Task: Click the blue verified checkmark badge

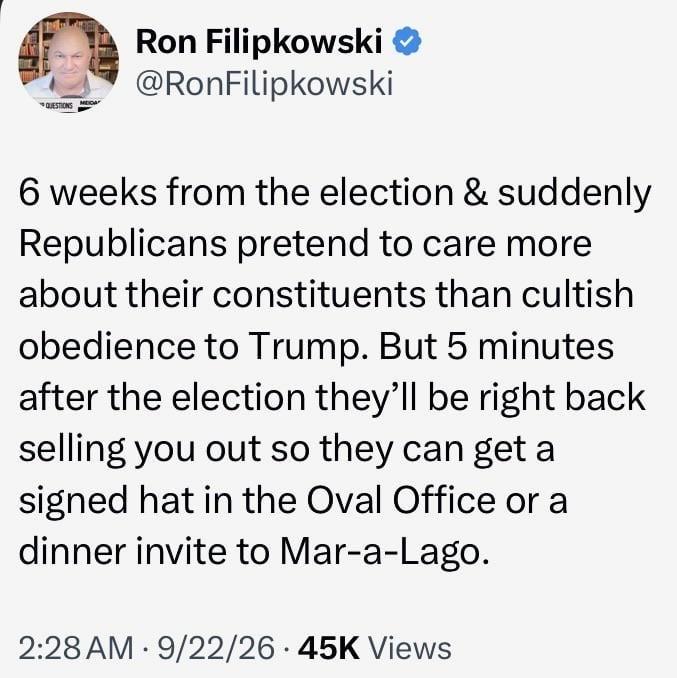Action: click(406, 41)
